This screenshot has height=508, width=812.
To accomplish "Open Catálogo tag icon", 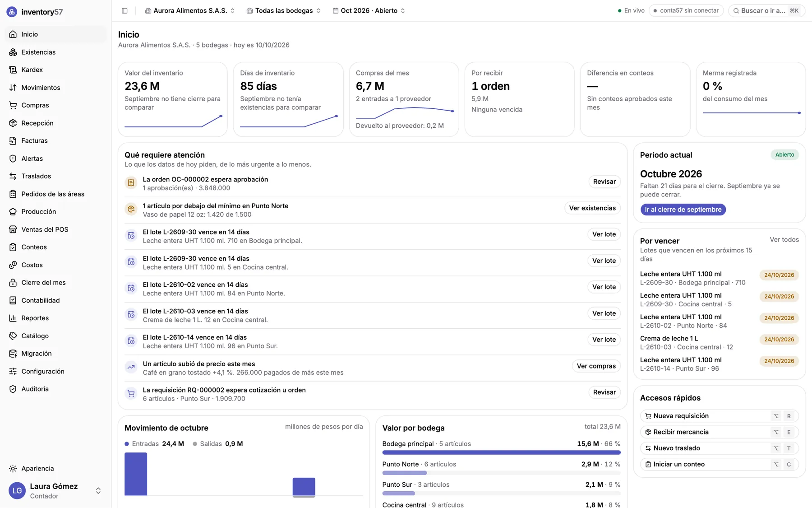I will tap(13, 336).
